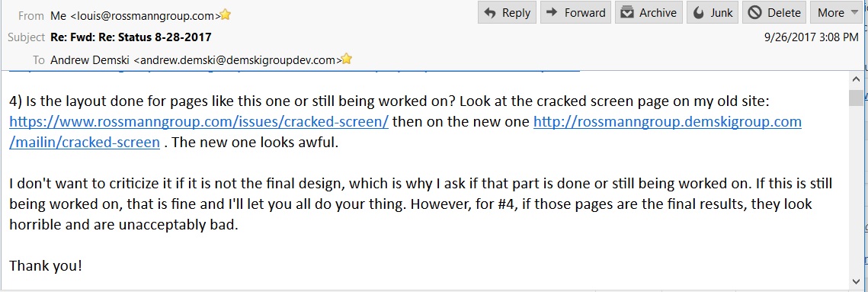Click the Delete circle-slash icon
Image resolution: width=868 pixels, height=292 pixels.
754,13
